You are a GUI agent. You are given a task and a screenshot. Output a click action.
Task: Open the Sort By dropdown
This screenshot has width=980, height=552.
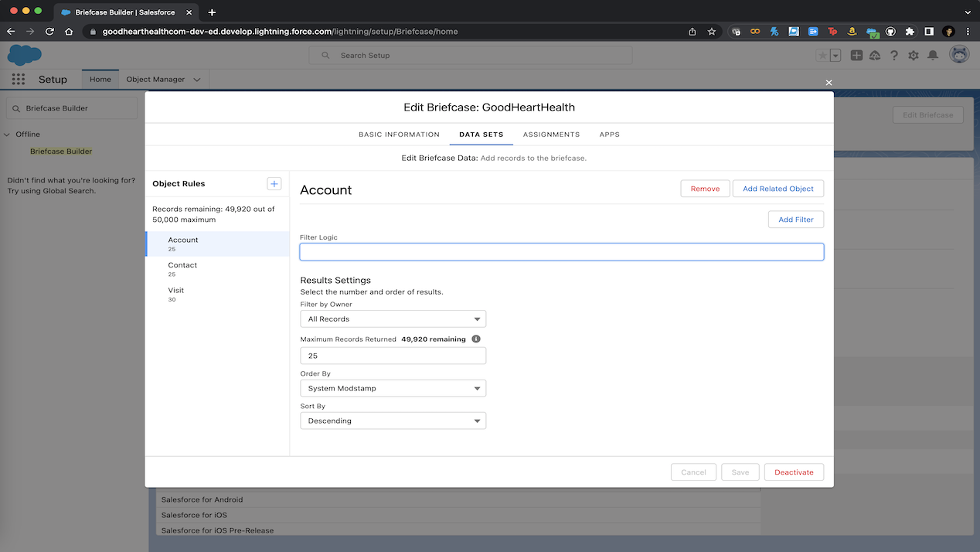[x=393, y=421]
